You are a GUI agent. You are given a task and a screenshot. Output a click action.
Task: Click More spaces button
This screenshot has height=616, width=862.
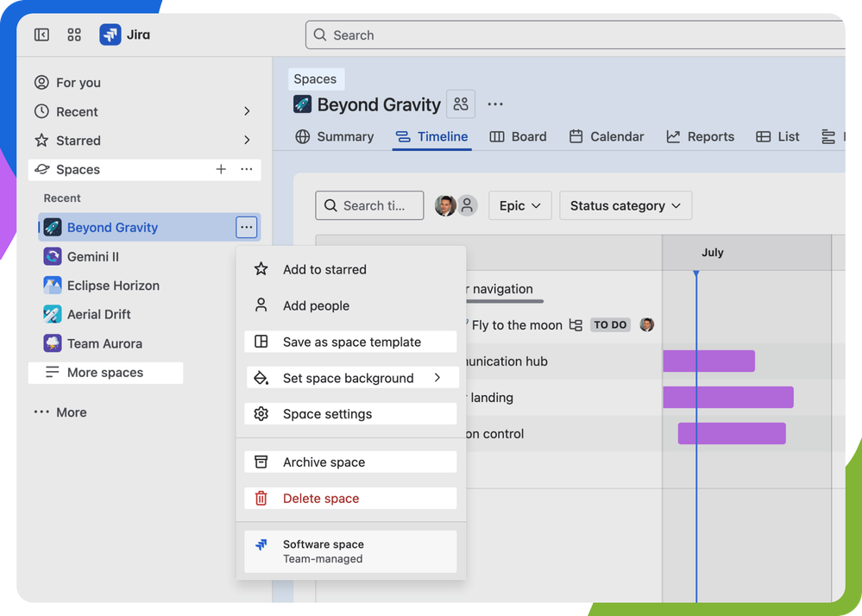point(105,373)
